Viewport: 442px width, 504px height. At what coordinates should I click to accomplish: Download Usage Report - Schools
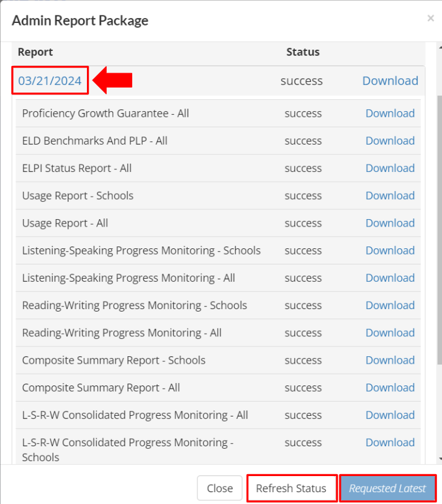[x=390, y=196]
